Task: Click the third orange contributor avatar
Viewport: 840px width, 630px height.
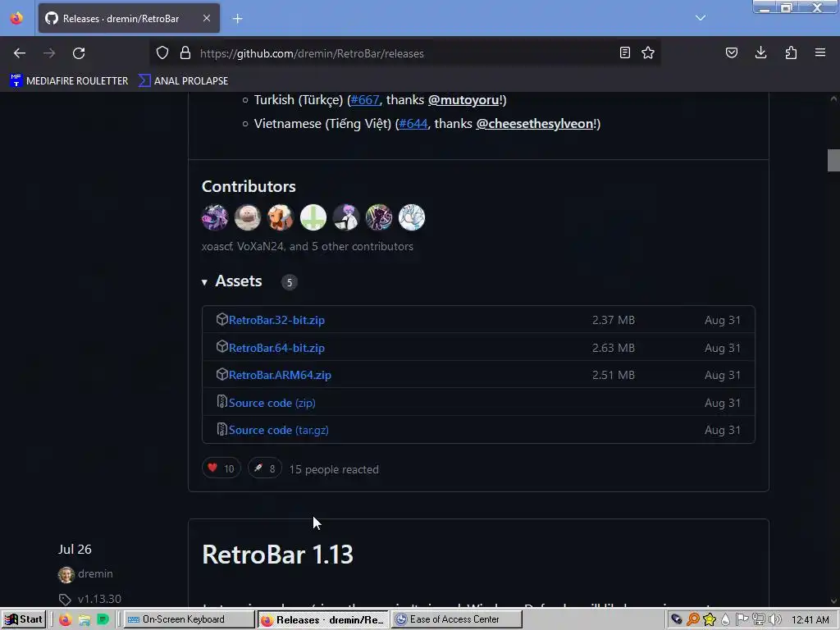Action: [281, 217]
